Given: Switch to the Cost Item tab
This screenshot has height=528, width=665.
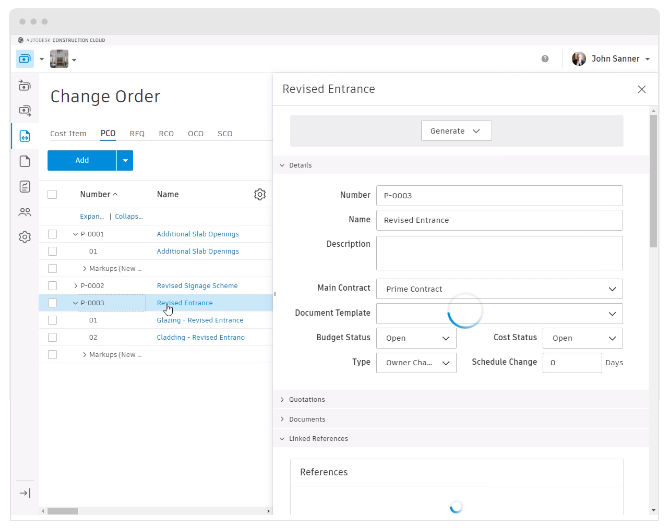Looking at the screenshot, I should pos(68,133).
